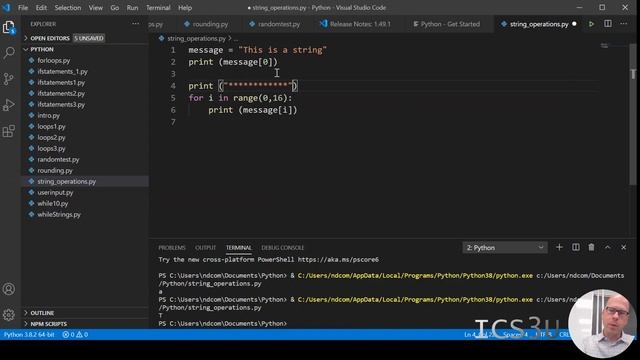Collapse the PYTHON folder section
Viewport: 640px width, 360px height.
pos(41,49)
